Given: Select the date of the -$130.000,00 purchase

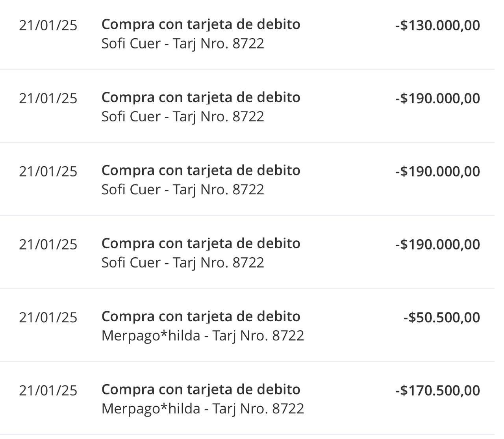Looking at the screenshot, I should [x=48, y=26].
